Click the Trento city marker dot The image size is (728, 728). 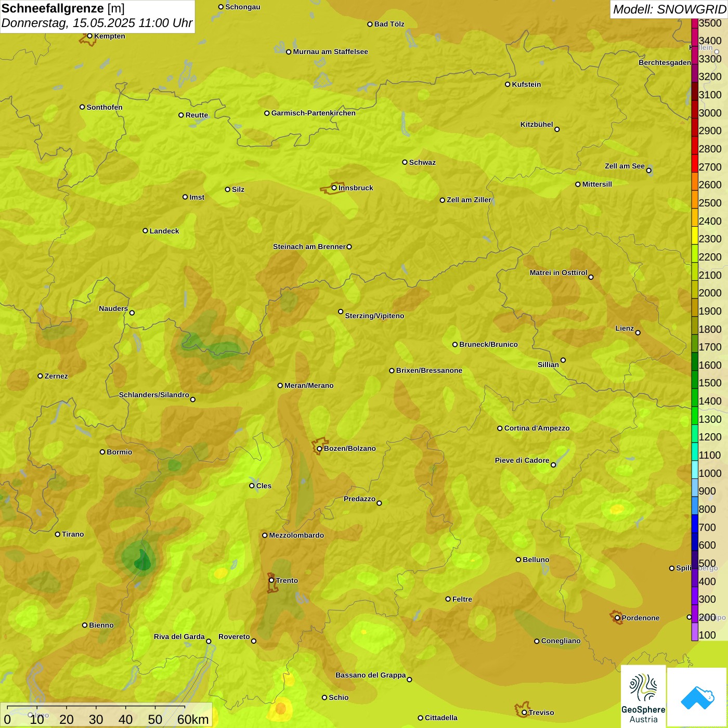point(271,580)
